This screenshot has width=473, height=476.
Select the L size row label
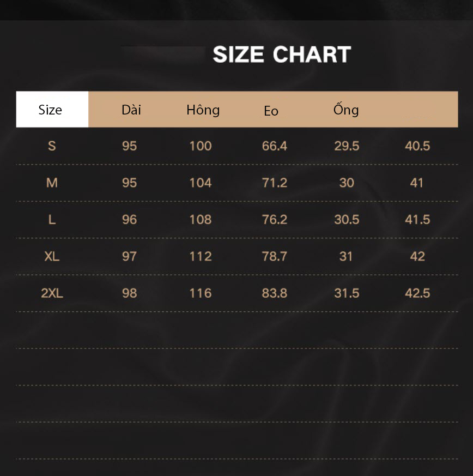point(52,220)
